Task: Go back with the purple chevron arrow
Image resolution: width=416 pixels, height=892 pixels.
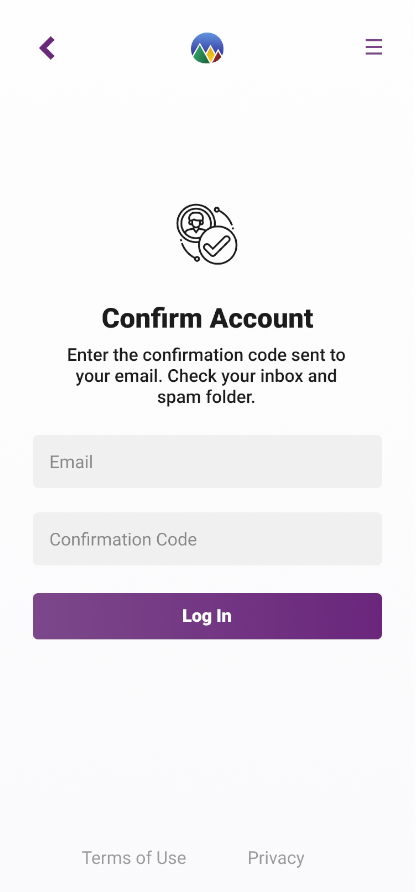Action: 47,48
